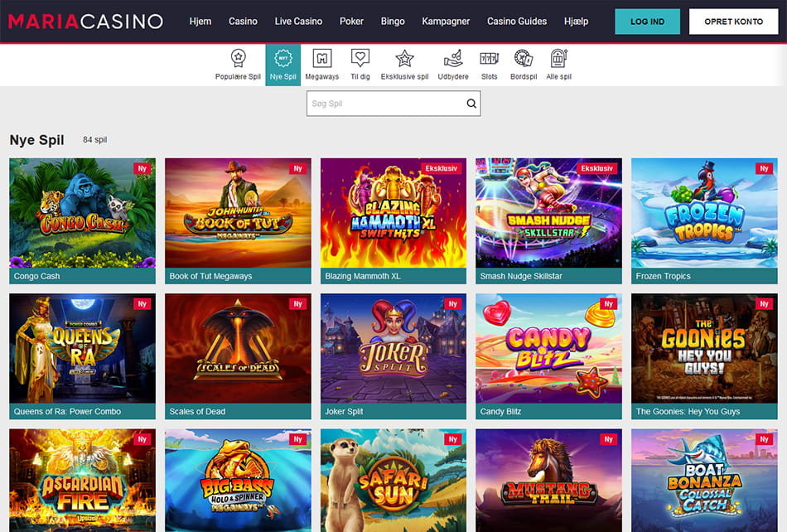The width and height of the screenshot is (787, 532).
Task: Open the Bingo menu item
Action: pyautogui.click(x=393, y=21)
